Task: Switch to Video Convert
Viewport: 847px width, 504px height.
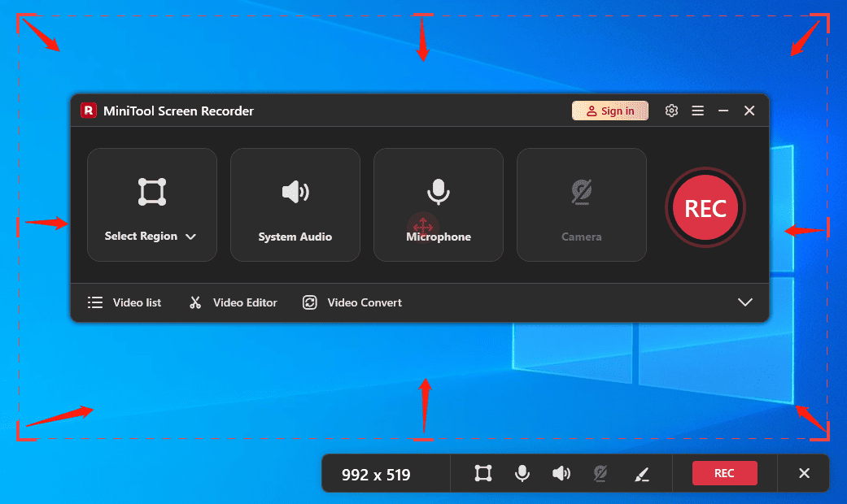Action: [x=364, y=302]
